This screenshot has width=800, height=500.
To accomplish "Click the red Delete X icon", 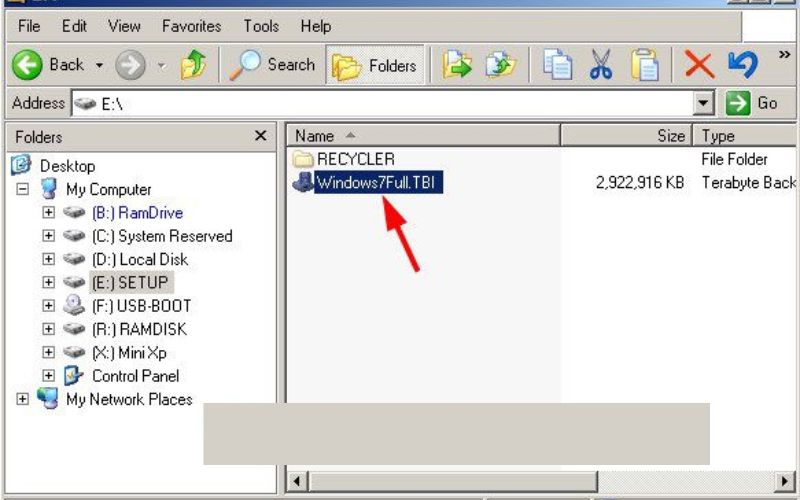I will click(699, 65).
